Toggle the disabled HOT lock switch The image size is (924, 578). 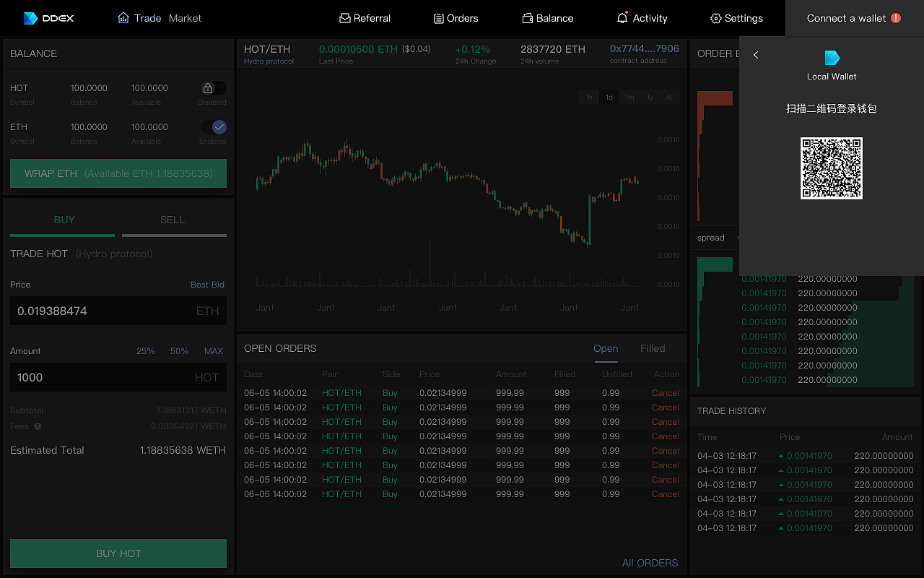[213, 88]
